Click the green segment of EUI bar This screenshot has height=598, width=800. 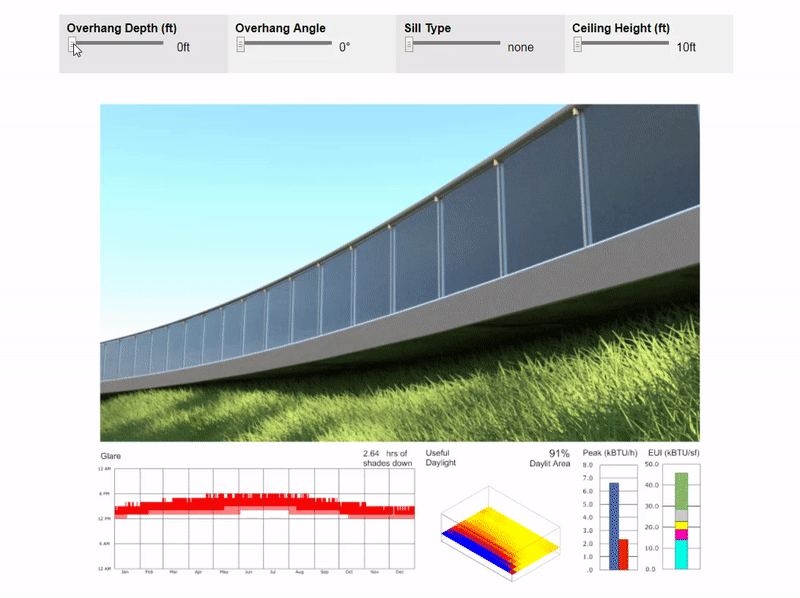click(x=681, y=490)
